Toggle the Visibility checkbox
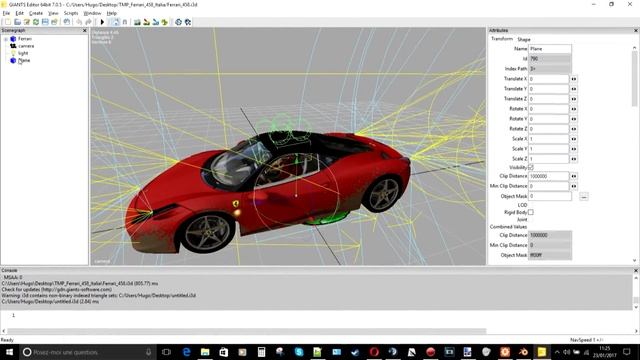This screenshot has width=640, height=360. pos(531,167)
